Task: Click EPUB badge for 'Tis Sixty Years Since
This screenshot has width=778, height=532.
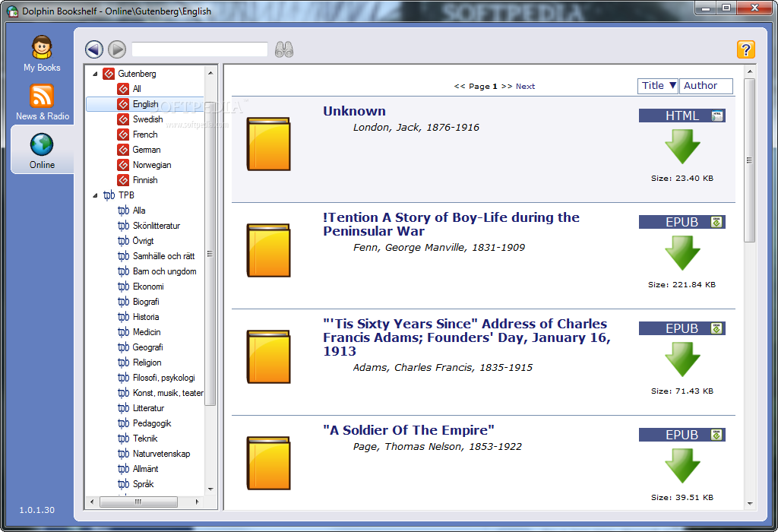Action: [682, 328]
